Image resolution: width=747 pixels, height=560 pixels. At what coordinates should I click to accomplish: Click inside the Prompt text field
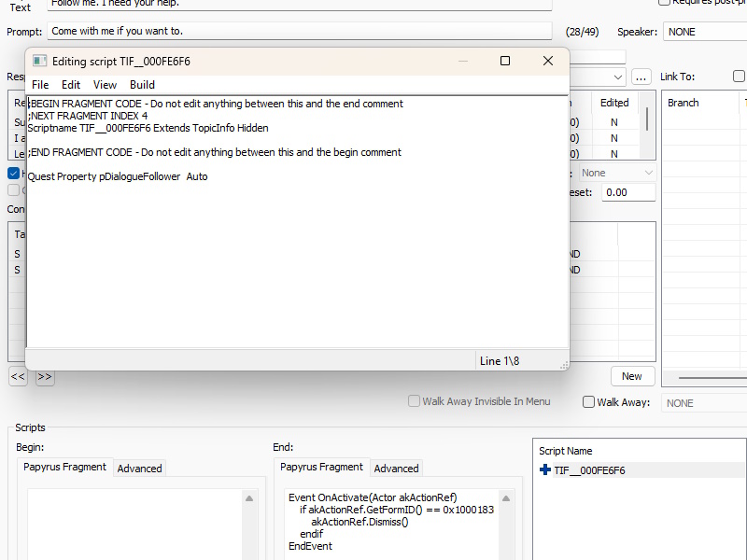(x=280, y=31)
